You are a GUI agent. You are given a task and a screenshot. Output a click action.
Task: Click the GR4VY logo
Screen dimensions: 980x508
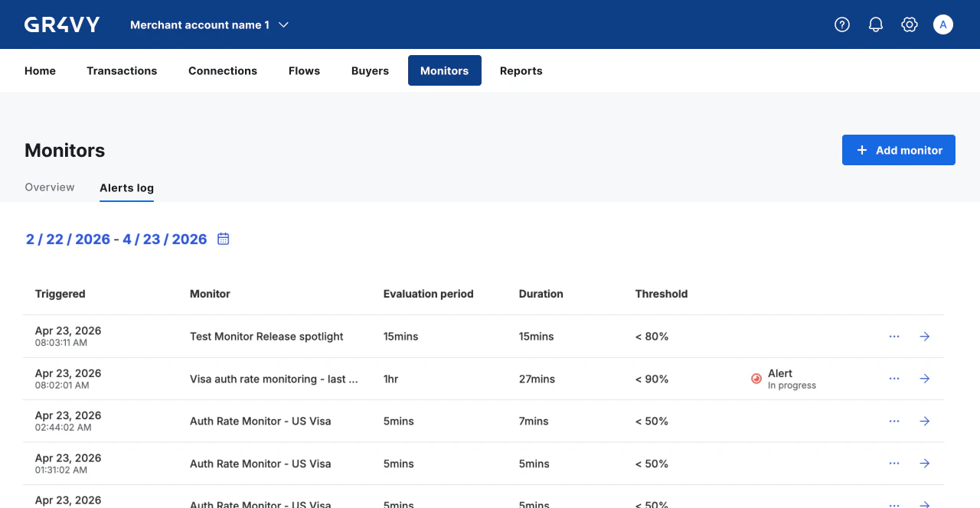tap(61, 24)
